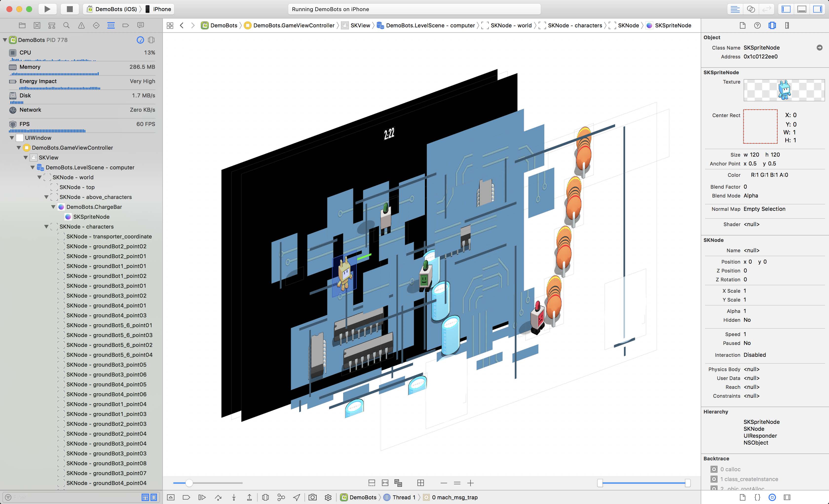Collapse the SKNode - world node

tap(39, 177)
